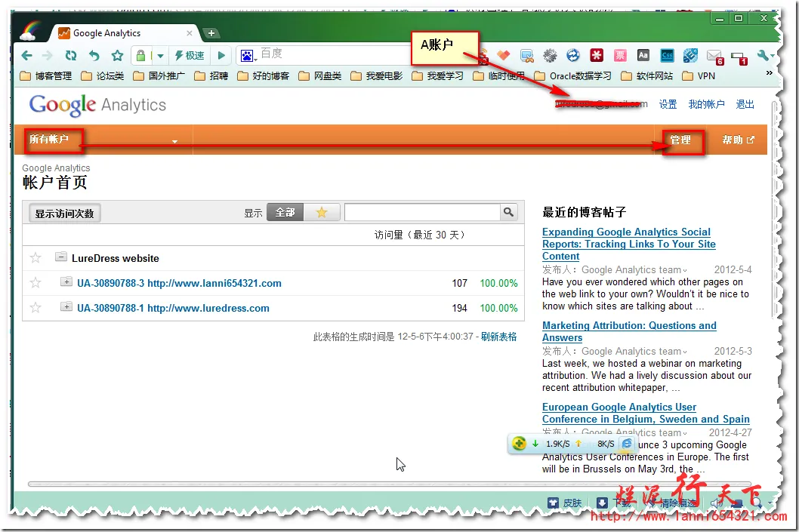
Task: Open the 我爱电影 bookmark folder
Action: (376, 76)
